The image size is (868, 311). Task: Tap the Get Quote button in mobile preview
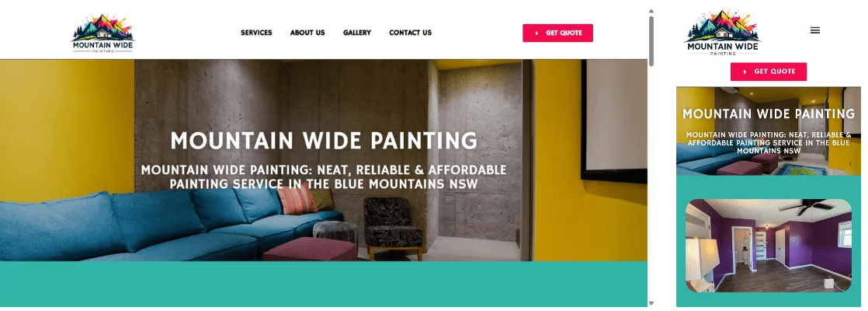point(769,72)
